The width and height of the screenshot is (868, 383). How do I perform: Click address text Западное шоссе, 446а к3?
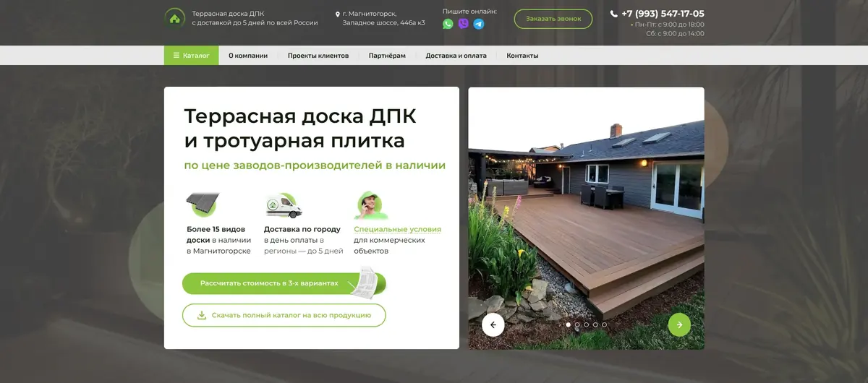point(384,23)
